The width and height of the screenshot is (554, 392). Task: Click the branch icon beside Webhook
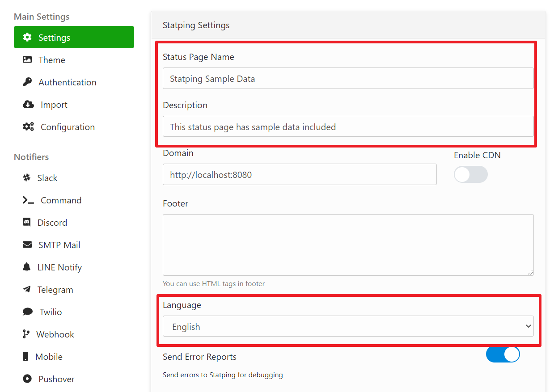tap(26, 334)
